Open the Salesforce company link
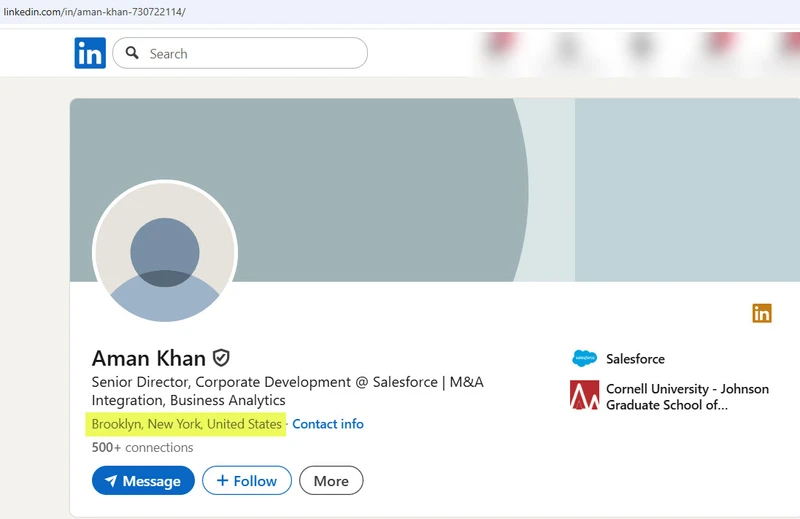800x519 pixels. (x=635, y=359)
